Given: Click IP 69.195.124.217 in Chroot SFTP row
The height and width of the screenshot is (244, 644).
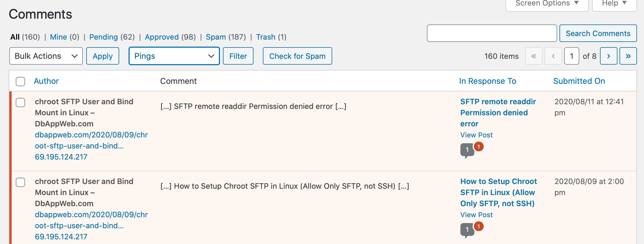Looking at the screenshot, I should [x=61, y=237].
